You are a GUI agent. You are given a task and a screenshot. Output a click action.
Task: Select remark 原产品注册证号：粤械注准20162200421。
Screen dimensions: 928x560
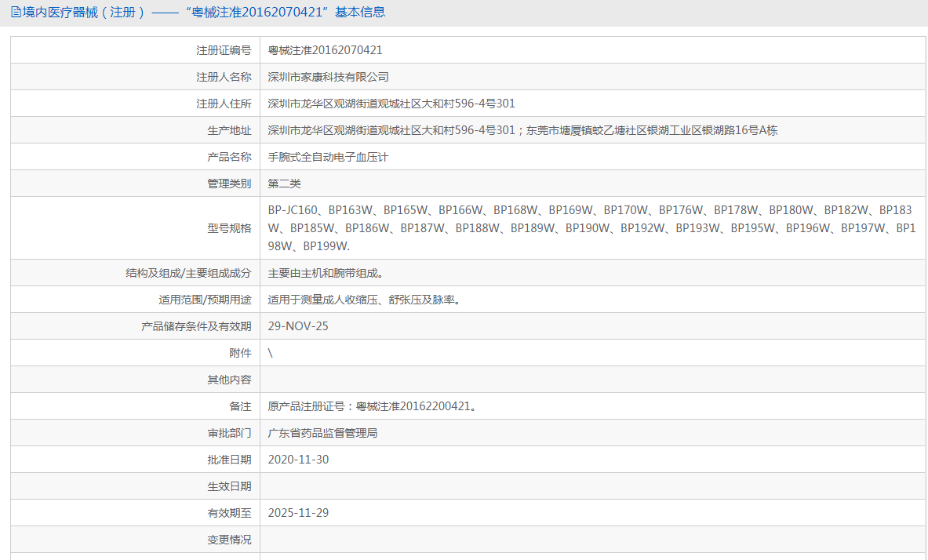pyautogui.click(x=373, y=406)
